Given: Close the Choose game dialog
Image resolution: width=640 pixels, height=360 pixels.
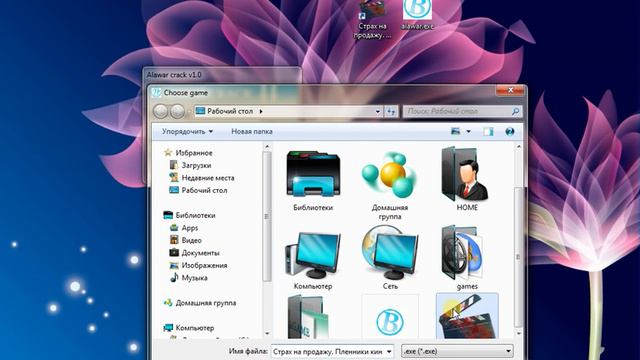Looking at the screenshot, I should click(510, 91).
